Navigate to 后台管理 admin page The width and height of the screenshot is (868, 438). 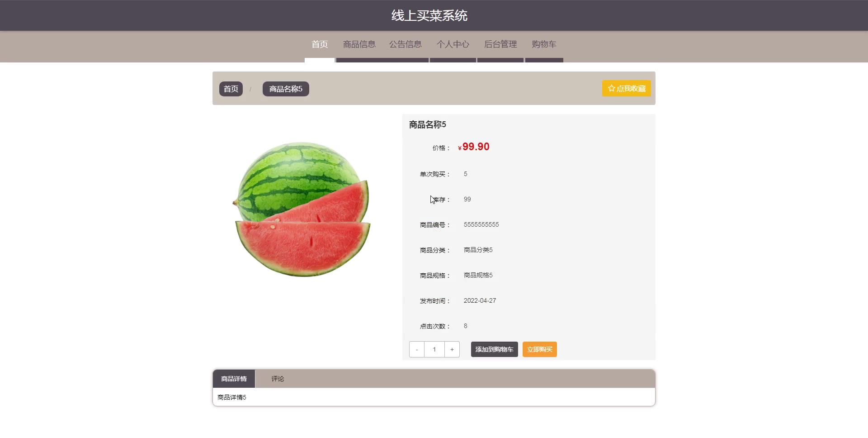[x=500, y=44]
